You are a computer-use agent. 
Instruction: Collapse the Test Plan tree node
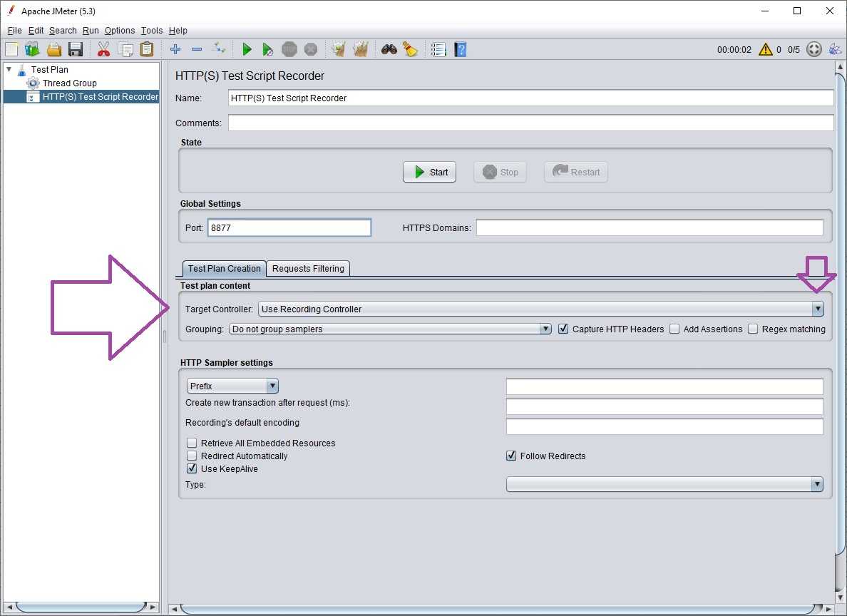[x=9, y=69]
